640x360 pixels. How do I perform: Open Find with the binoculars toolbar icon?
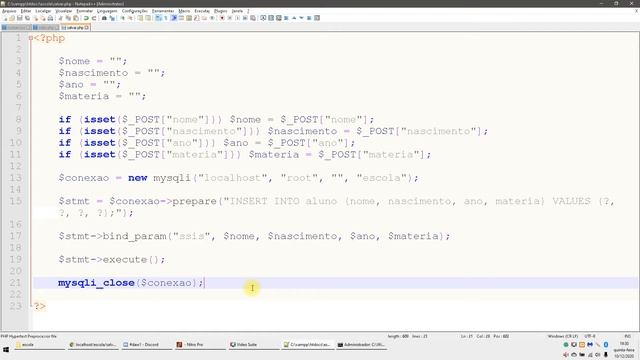(x=104, y=18)
